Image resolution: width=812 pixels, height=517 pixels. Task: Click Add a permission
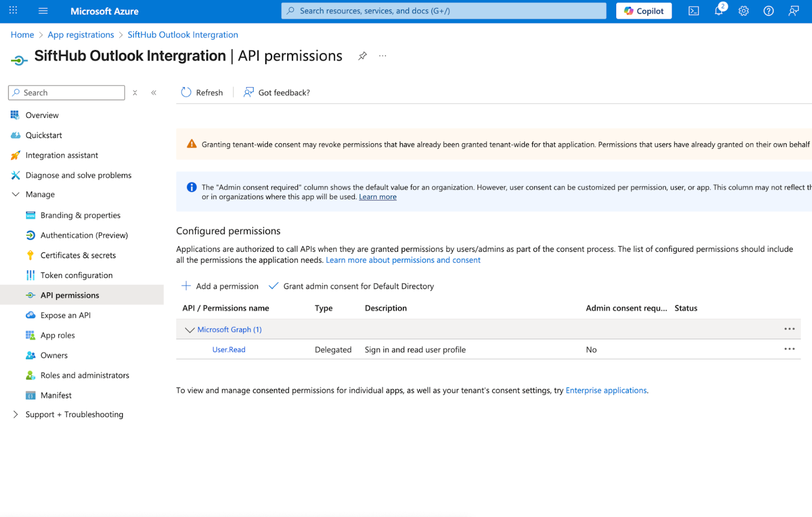coord(220,286)
